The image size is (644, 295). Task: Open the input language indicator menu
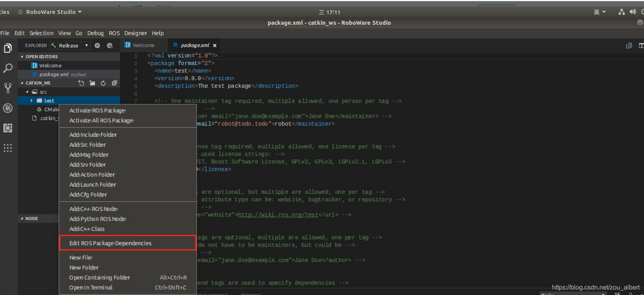[x=599, y=12]
